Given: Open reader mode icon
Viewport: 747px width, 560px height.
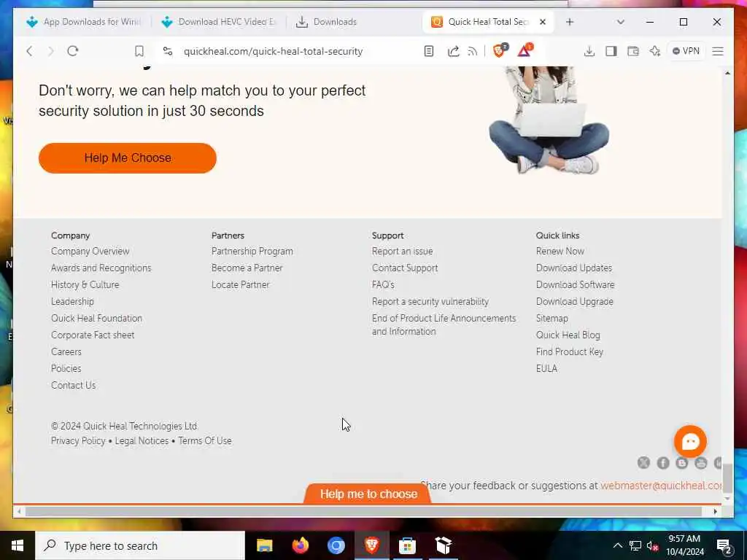Looking at the screenshot, I should click(x=429, y=51).
